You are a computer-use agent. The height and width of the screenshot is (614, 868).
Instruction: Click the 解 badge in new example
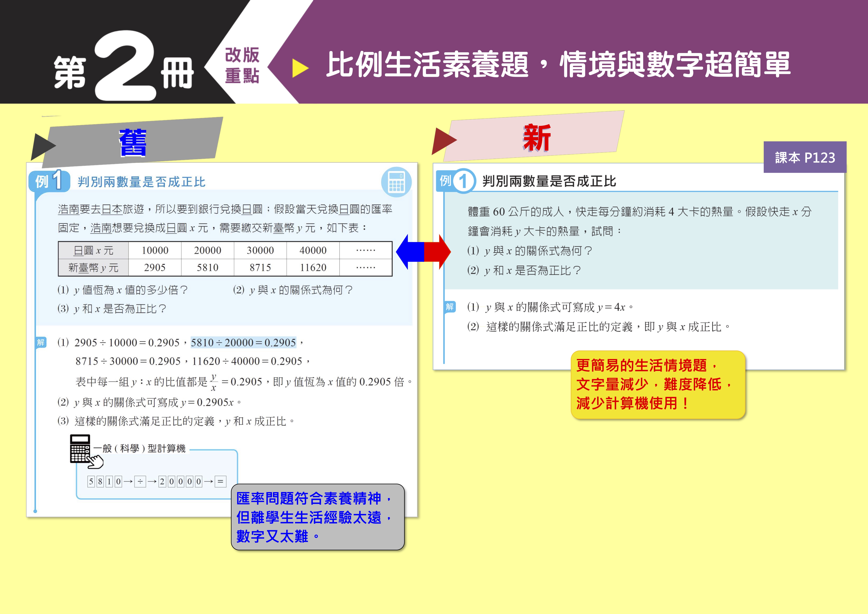point(449,307)
